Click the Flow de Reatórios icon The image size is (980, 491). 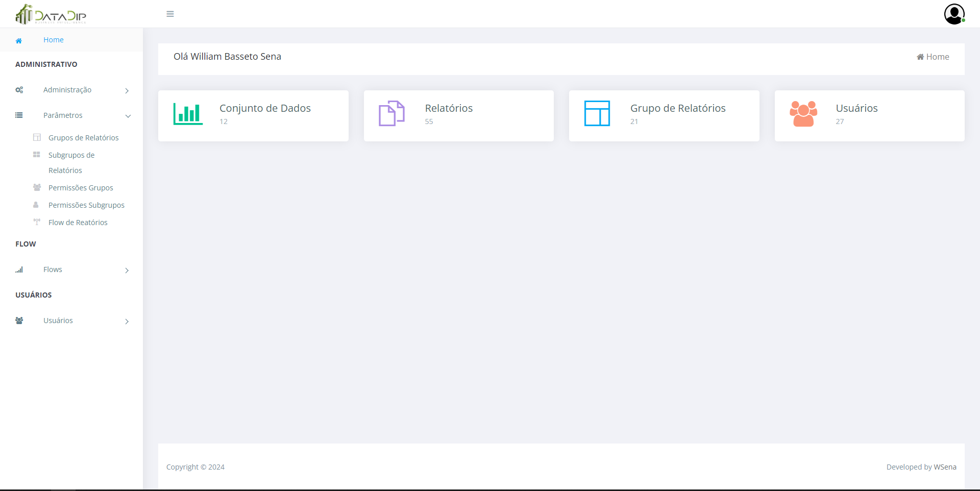[37, 222]
